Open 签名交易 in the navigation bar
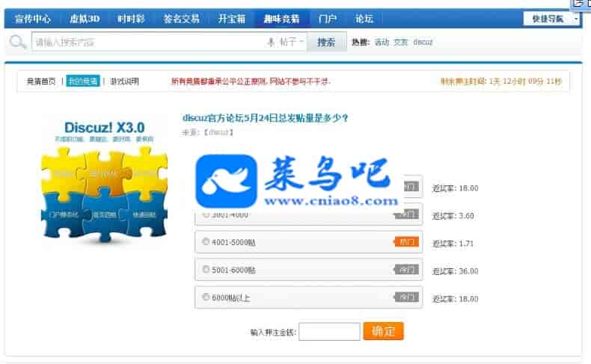591x364 pixels. click(181, 19)
